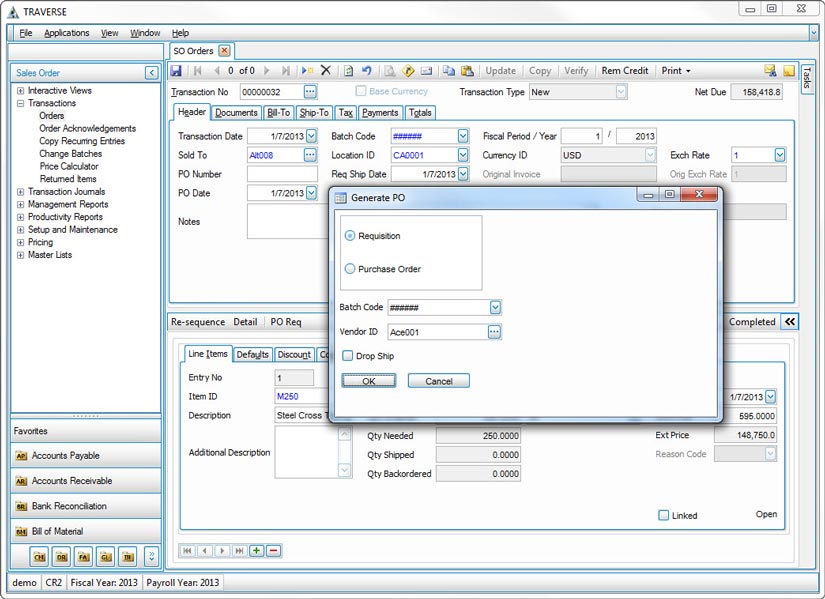Switch to the Defaults line item tab
The image size is (825, 599).
(x=253, y=355)
